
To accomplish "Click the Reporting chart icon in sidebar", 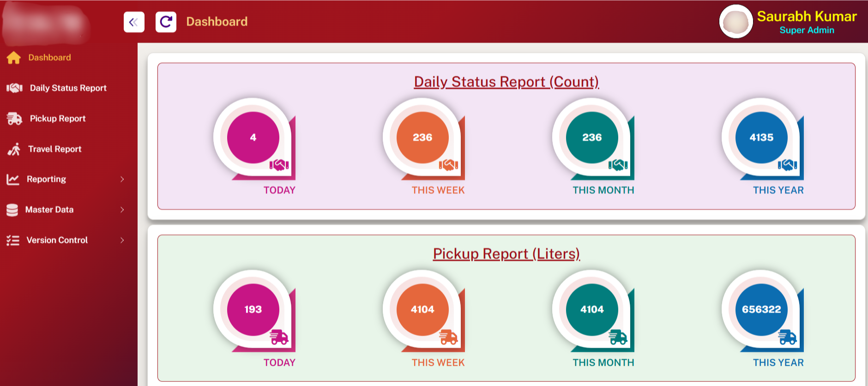I will [x=12, y=179].
